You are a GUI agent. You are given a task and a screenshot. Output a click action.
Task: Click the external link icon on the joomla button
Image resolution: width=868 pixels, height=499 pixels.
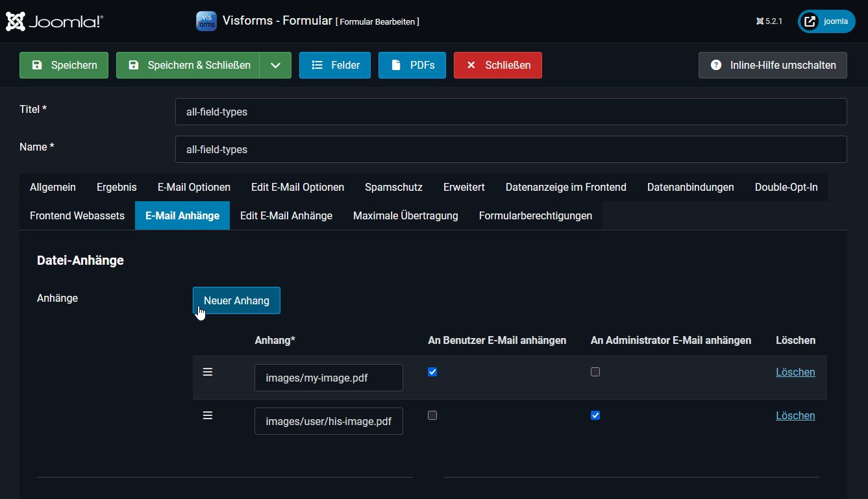pos(810,21)
